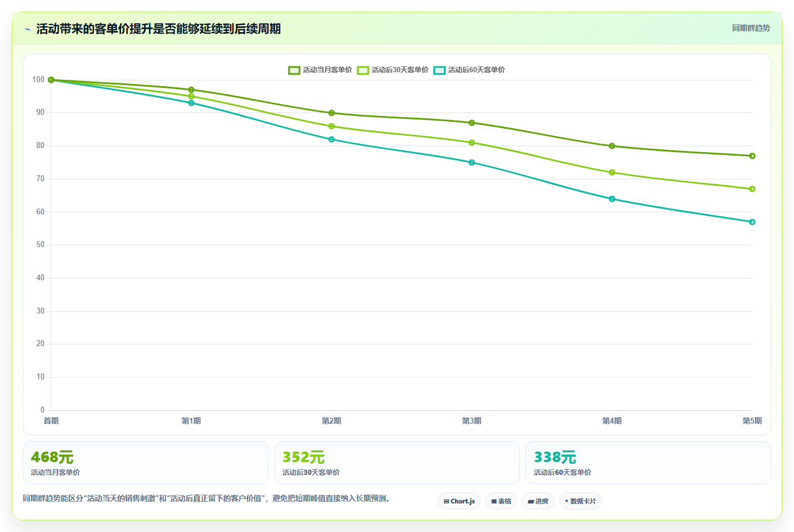Click the 同期群趋势 label in the header
The width and height of the screenshot is (794, 532).
point(751,28)
